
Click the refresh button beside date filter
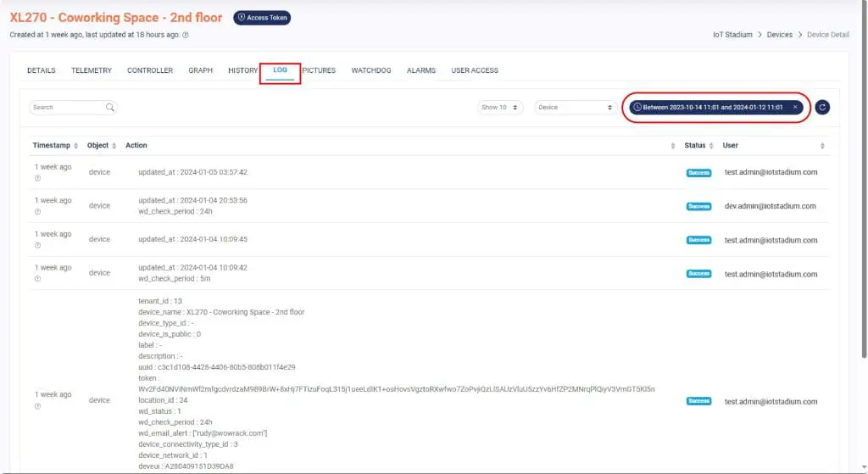[x=822, y=108]
